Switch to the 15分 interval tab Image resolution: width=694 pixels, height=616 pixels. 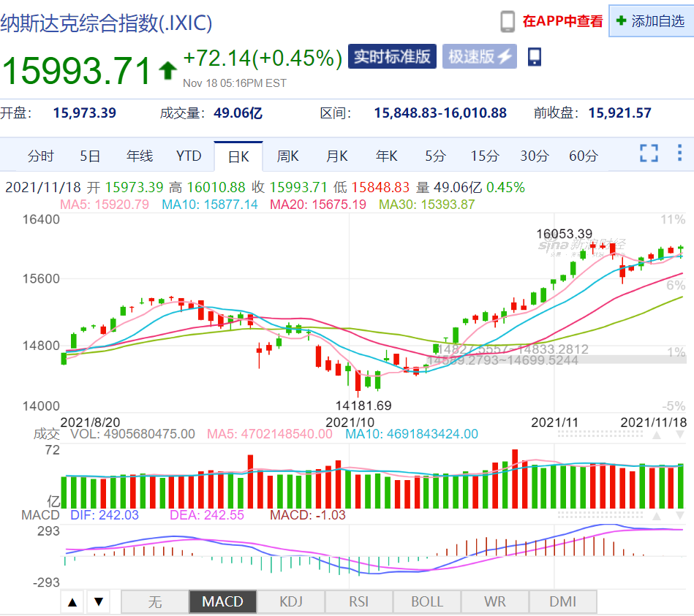(x=485, y=156)
